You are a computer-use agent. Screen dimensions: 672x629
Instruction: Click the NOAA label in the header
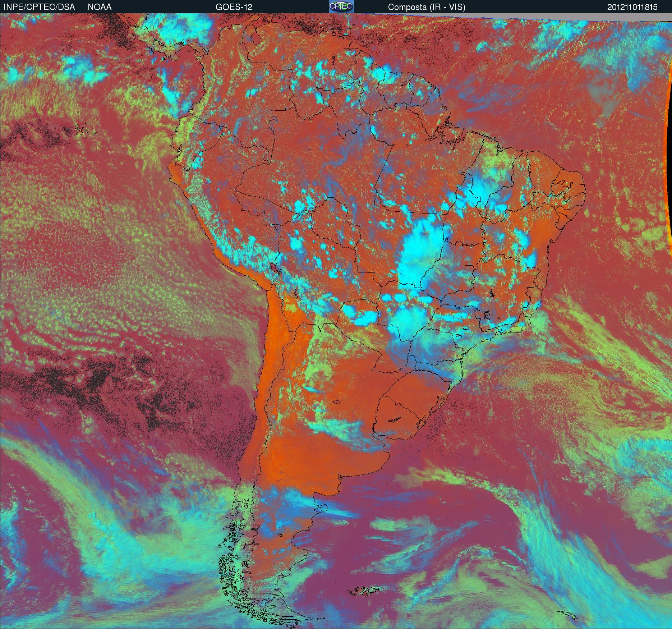[x=100, y=7]
